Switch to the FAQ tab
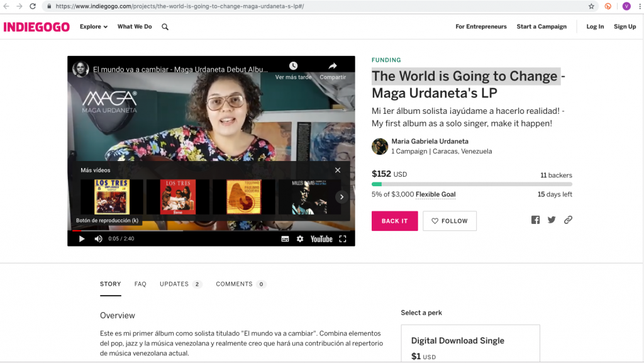 point(140,284)
